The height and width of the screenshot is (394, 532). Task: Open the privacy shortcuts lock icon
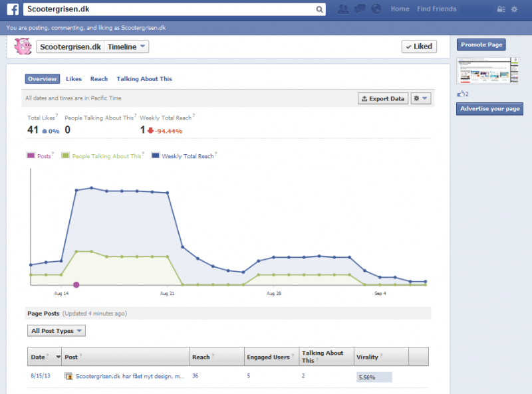(501, 9)
